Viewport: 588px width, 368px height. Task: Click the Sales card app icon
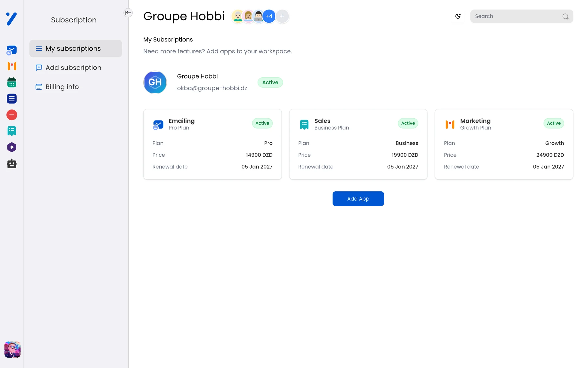304,125
